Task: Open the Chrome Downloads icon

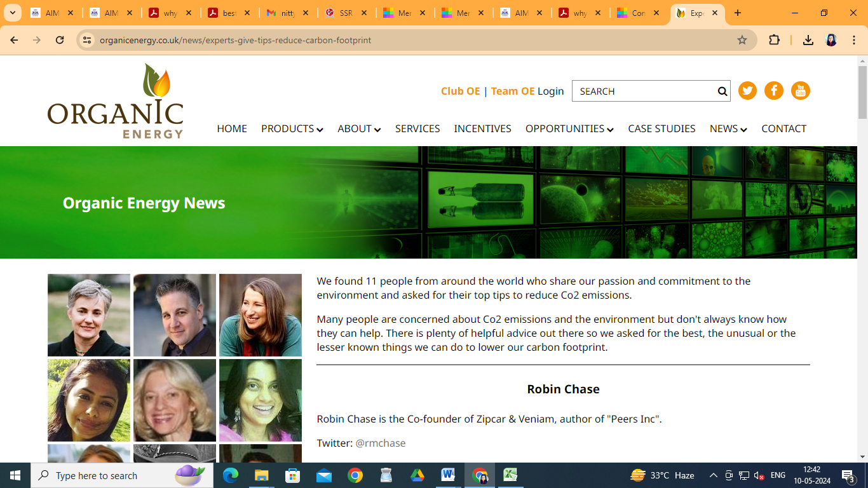Action: 808,40
